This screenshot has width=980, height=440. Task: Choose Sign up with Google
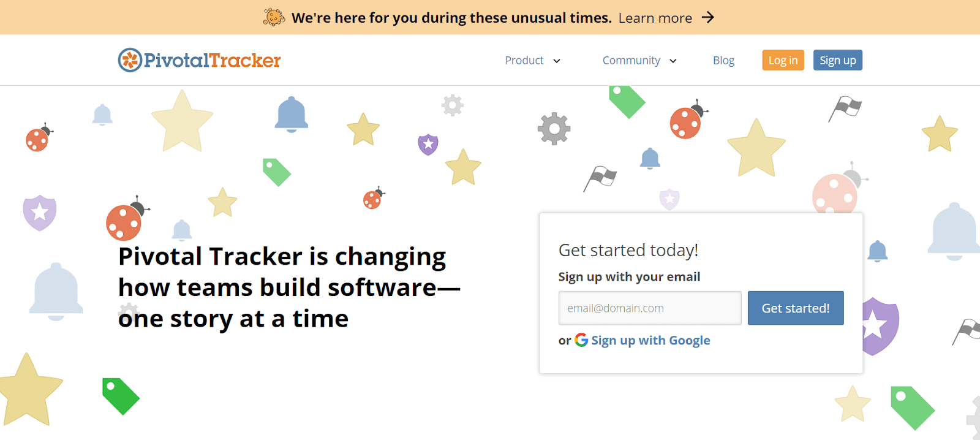click(x=650, y=341)
